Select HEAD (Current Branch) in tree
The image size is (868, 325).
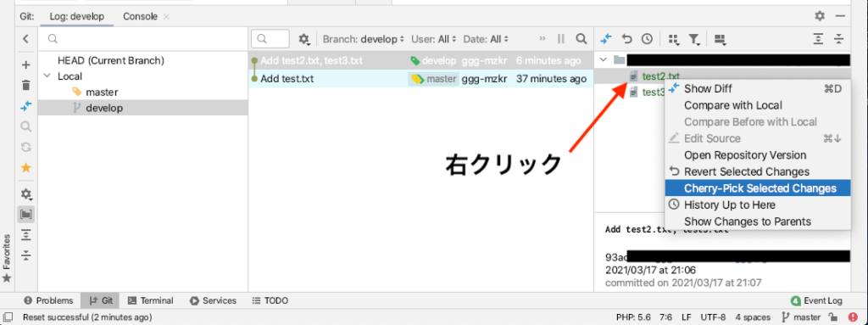point(111,60)
